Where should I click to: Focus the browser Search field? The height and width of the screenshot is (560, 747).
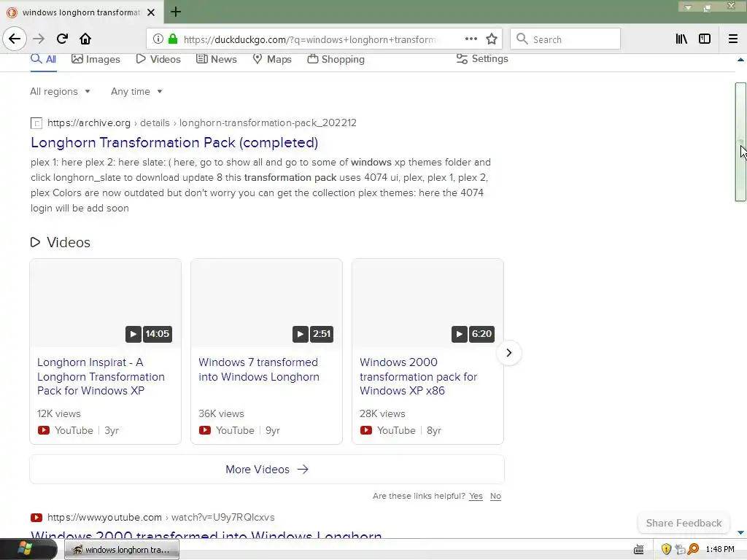[x=565, y=39]
